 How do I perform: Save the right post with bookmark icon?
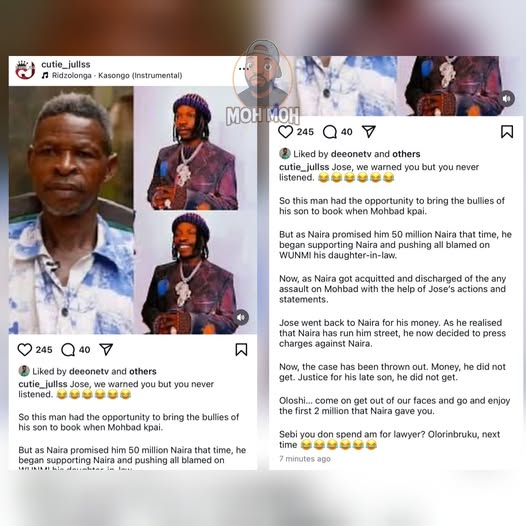[507, 132]
